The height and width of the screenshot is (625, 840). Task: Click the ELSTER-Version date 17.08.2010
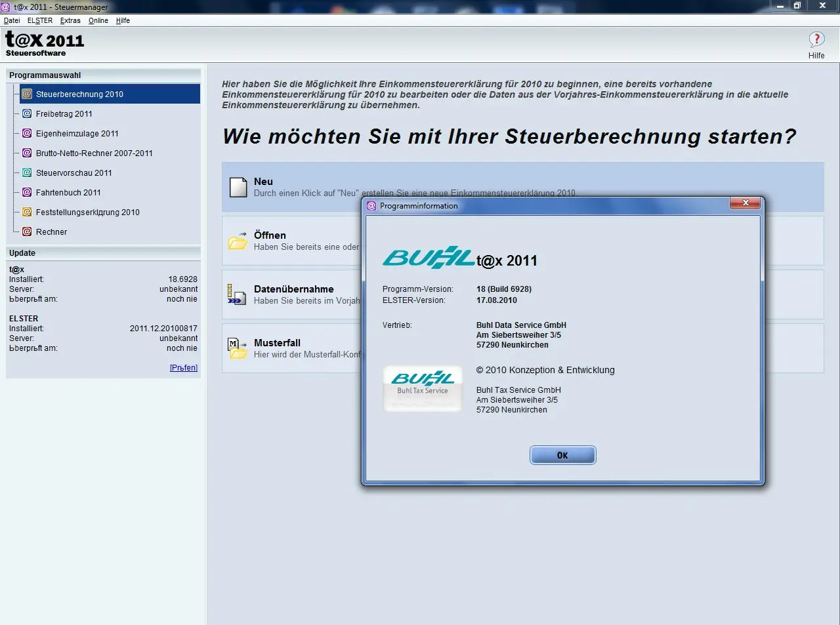pos(497,300)
